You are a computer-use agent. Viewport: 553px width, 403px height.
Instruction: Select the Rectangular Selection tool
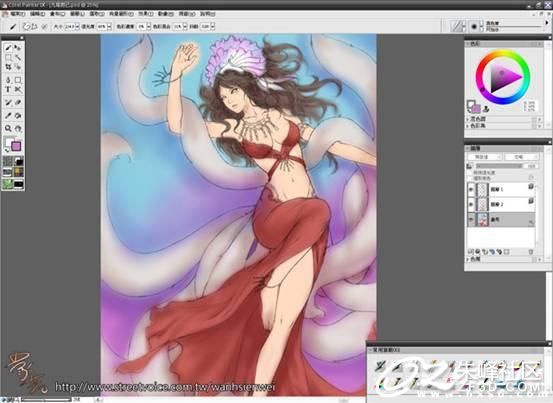[x=8, y=57]
